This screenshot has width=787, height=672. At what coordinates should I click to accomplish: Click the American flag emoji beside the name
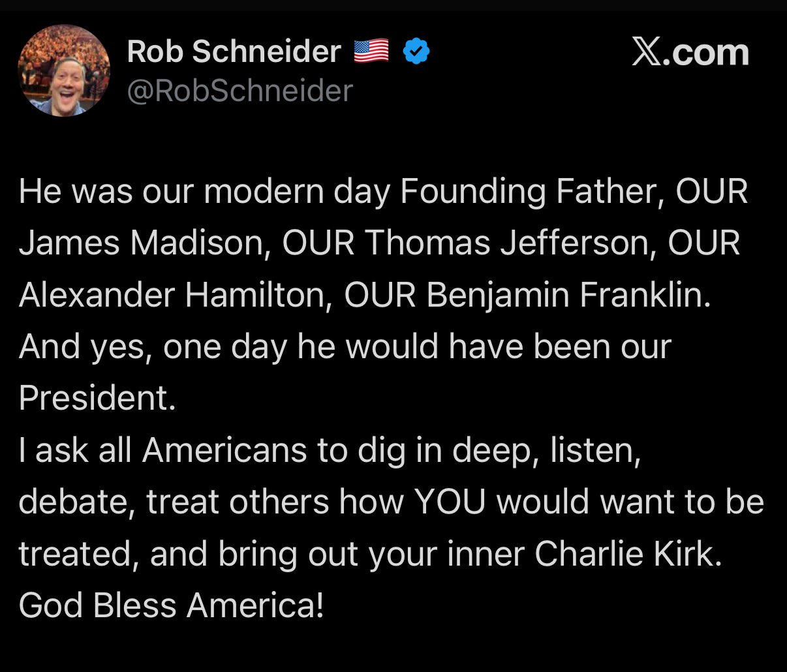(371, 51)
